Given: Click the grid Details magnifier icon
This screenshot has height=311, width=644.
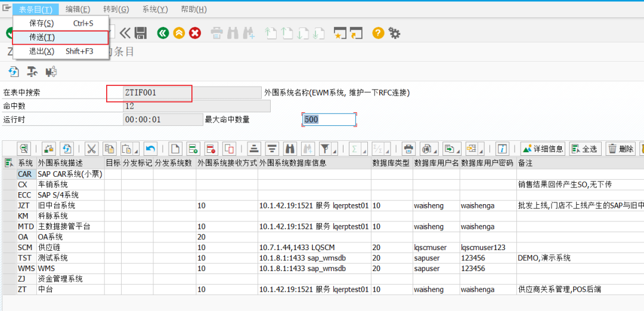Looking at the screenshot, I should pyautogui.click(x=24, y=149).
